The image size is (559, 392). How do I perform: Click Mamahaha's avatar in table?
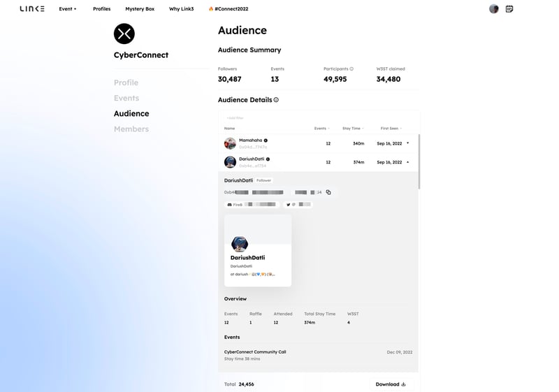pos(230,143)
